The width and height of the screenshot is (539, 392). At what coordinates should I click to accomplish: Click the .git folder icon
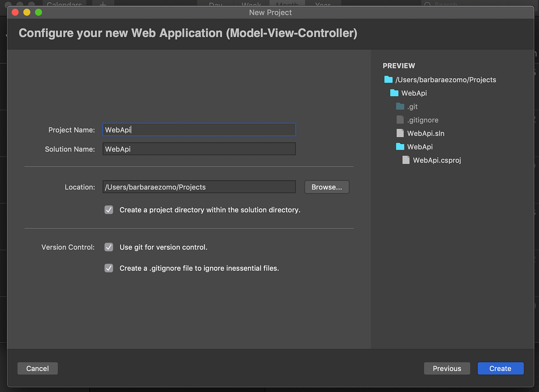400,107
